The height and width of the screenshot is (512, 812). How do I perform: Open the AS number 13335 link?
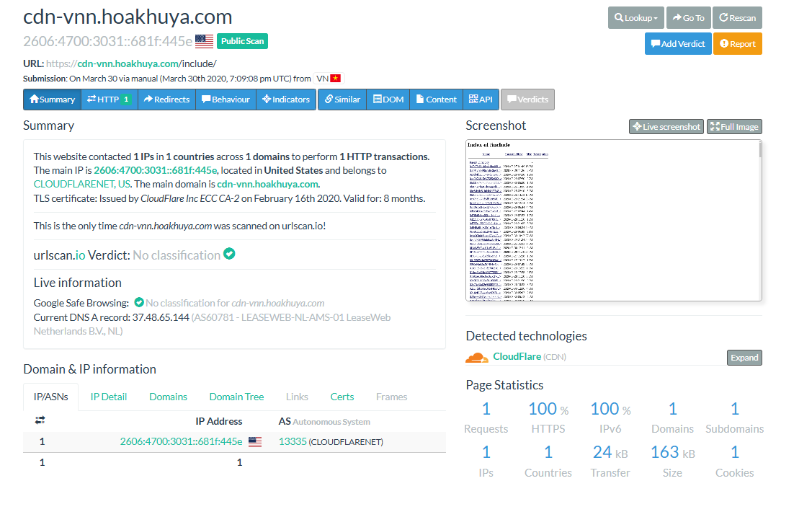[293, 442]
